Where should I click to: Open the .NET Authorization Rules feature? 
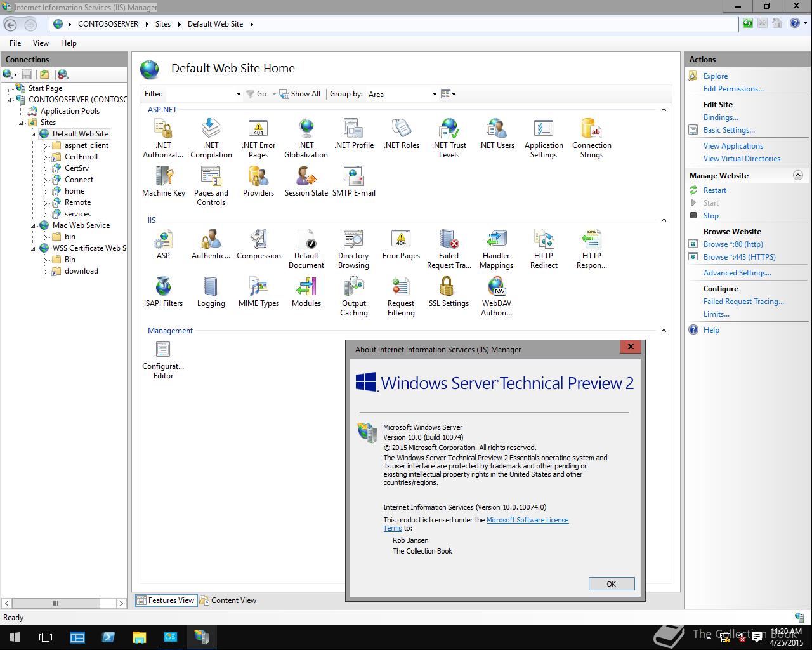163,138
